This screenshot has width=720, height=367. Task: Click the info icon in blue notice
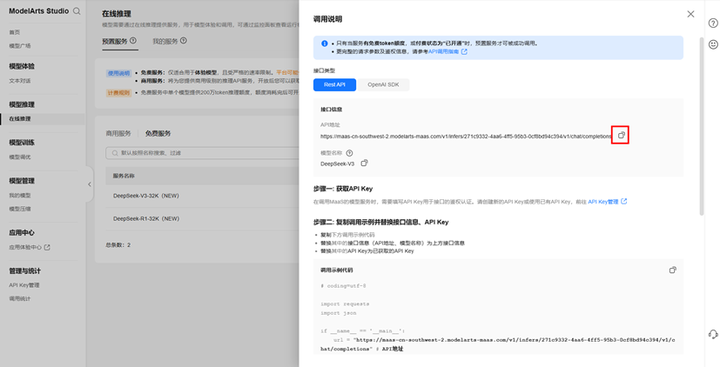pyautogui.click(x=325, y=44)
